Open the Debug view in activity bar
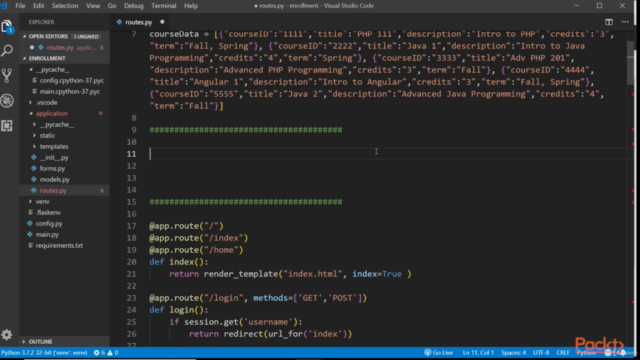This screenshot has height=360, width=640. pyautogui.click(x=7, y=100)
